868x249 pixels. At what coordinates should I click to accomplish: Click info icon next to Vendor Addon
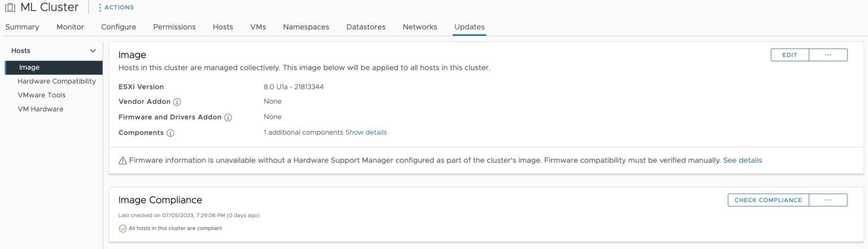click(177, 102)
